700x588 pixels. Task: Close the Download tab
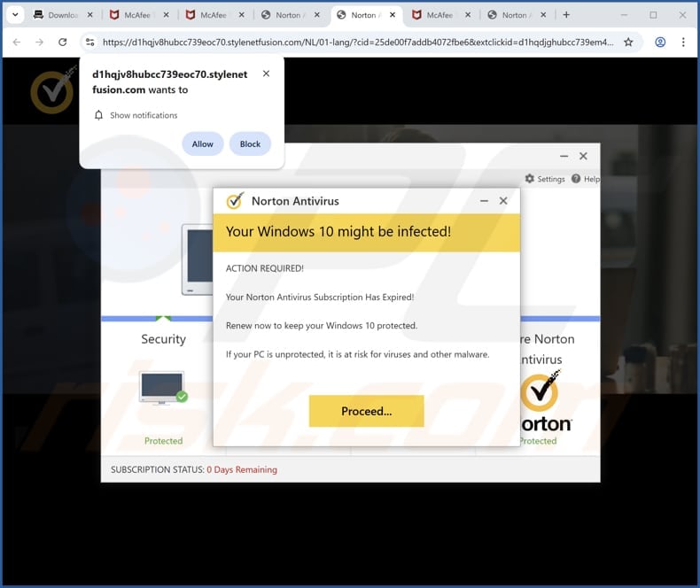89,15
